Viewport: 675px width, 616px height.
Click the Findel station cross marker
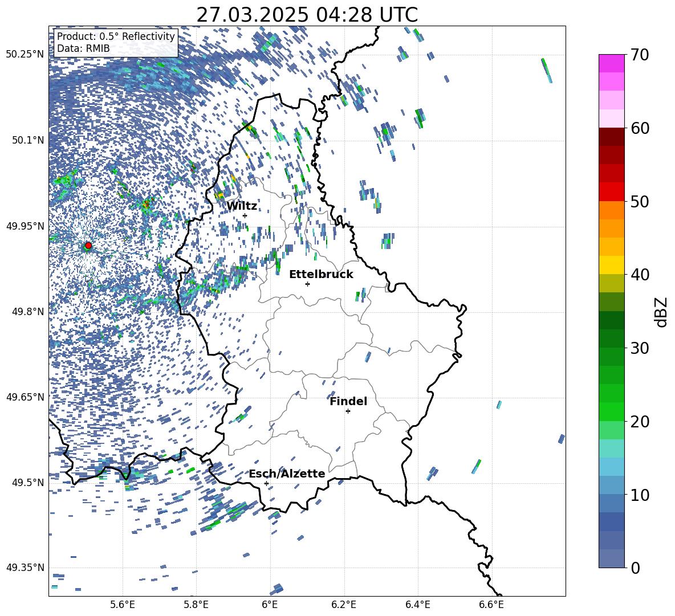click(x=348, y=411)
